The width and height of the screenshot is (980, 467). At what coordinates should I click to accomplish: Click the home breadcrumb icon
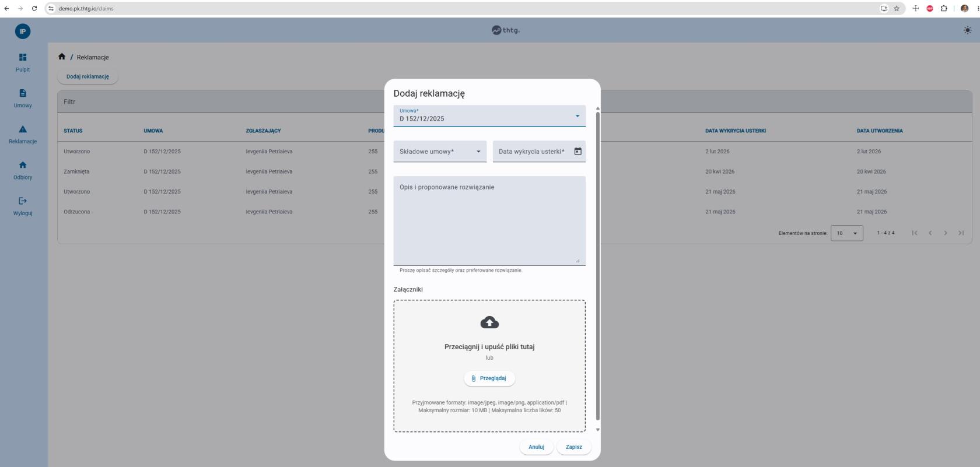pyautogui.click(x=62, y=57)
